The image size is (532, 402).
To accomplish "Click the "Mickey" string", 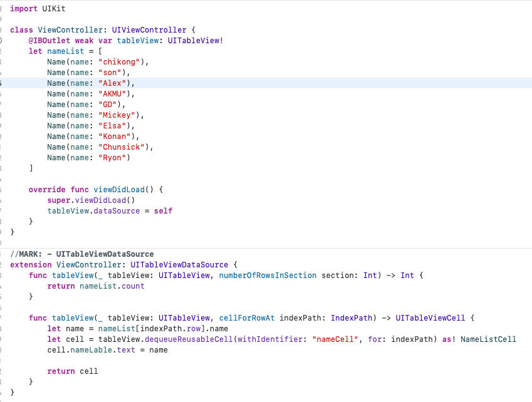I will point(117,115).
